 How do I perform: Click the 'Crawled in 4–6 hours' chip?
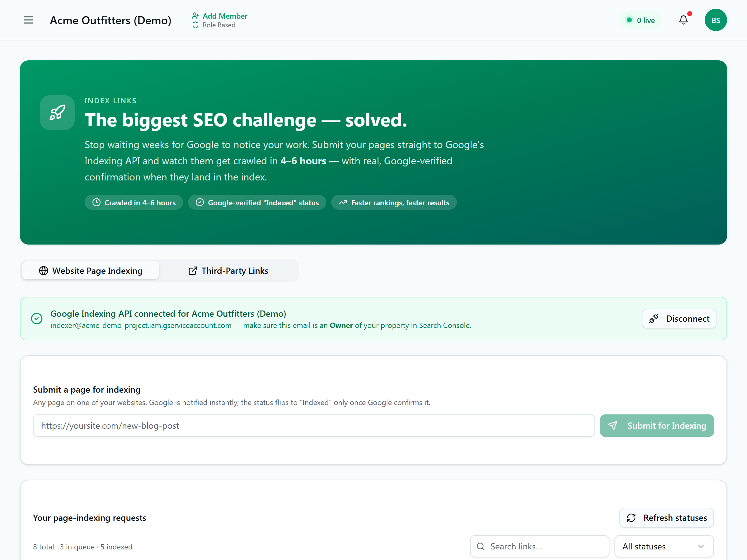(134, 203)
